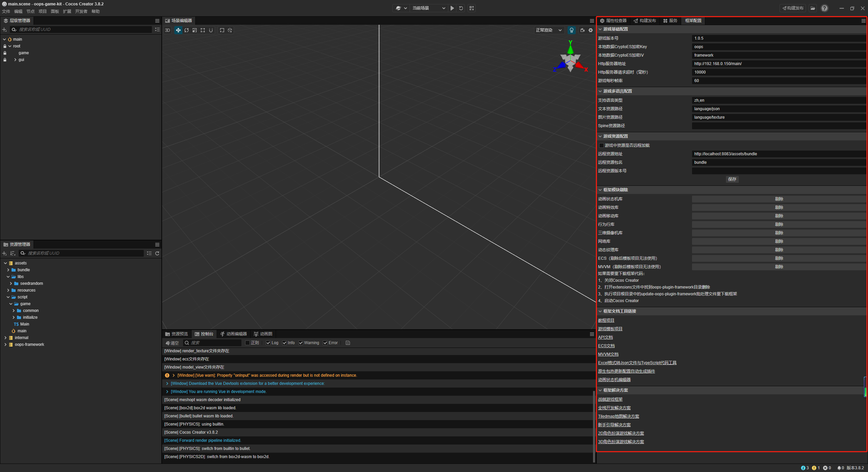Open the QR code preview icon
The height and width of the screenshot is (472, 868).
[472, 8]
